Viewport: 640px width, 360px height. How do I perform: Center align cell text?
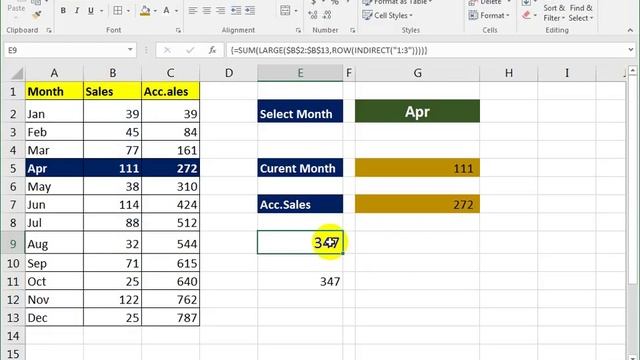(x=207, y=11)
